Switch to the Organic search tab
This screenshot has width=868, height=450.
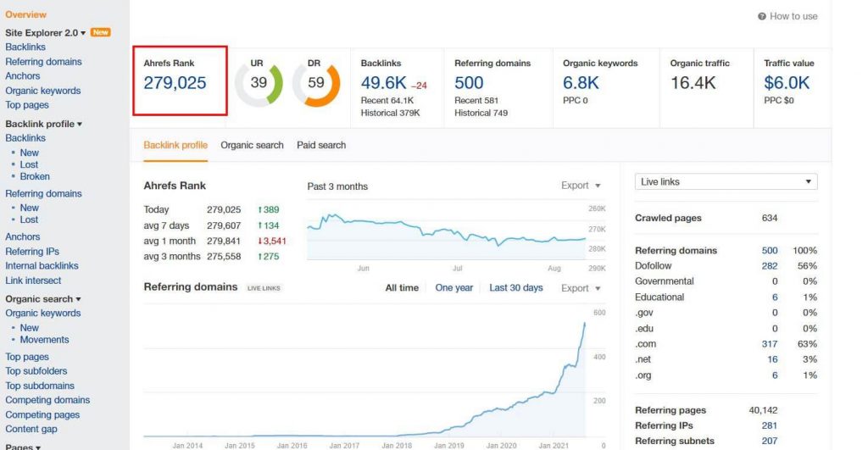click(252, 145)
